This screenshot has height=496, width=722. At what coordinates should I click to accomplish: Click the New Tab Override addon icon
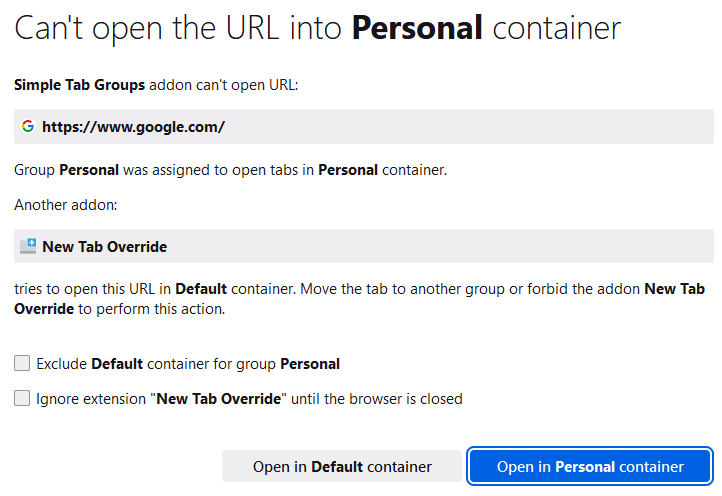[x=28, y=246]
